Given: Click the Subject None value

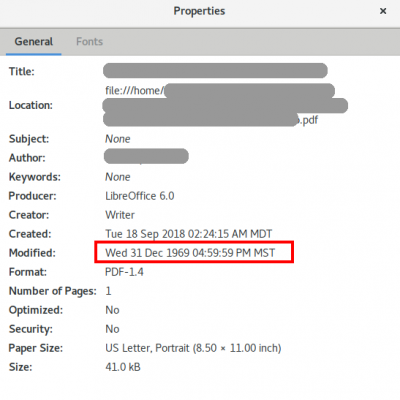Looking at the screenshot, I should tap(118, 139).
